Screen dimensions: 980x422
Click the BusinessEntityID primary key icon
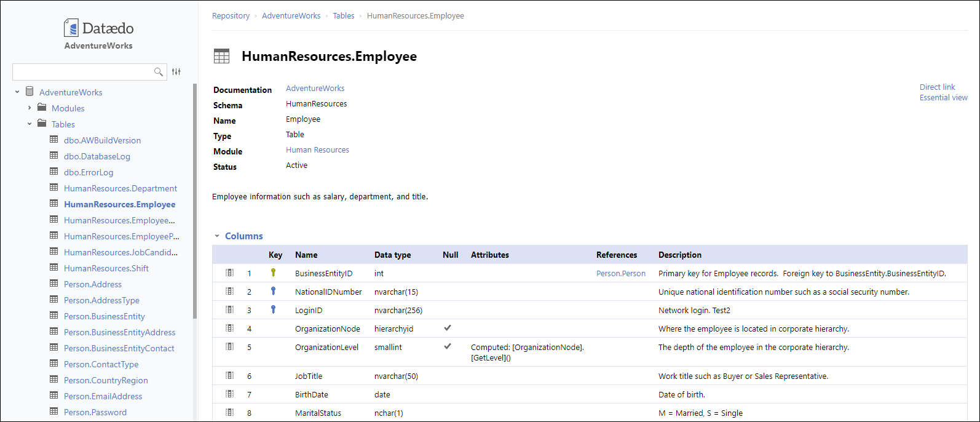(x=273, y=273)
